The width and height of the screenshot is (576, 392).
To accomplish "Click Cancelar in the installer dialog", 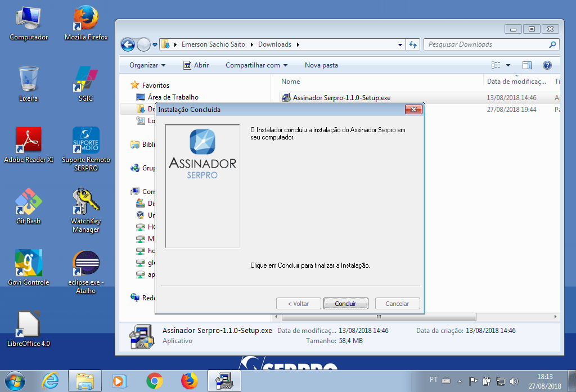I will [x=397, y=303].
